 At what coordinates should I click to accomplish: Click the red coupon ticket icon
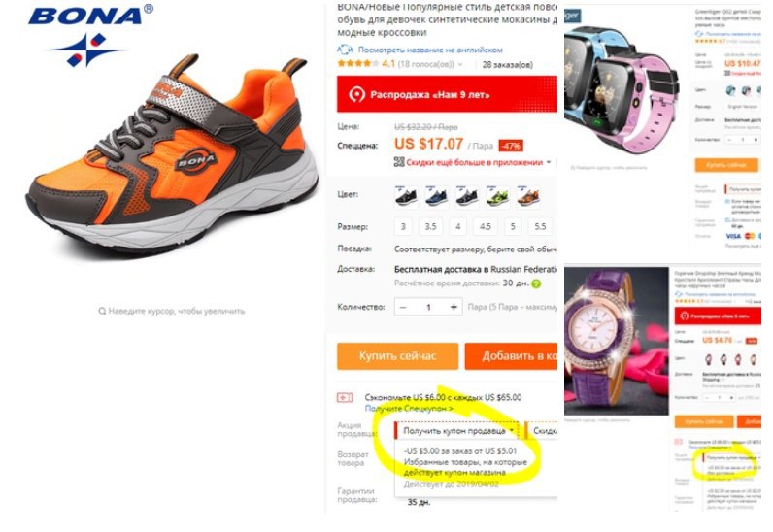pos(345,397)
